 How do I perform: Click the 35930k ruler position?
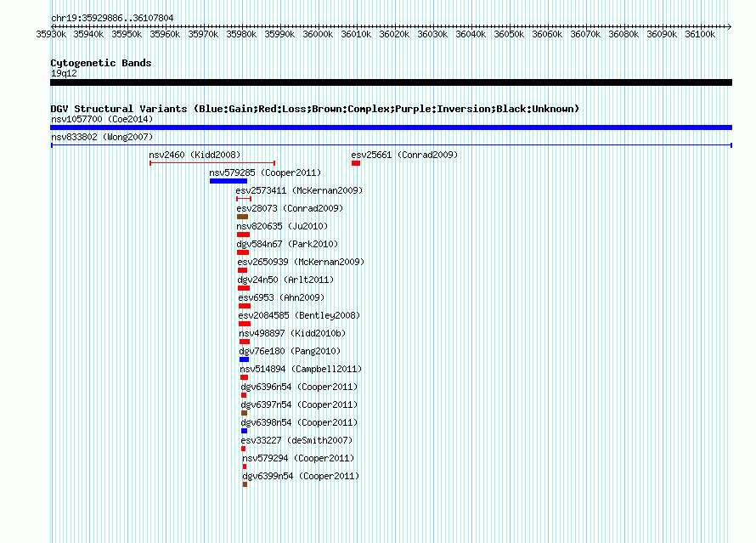[x=51, y=34]
